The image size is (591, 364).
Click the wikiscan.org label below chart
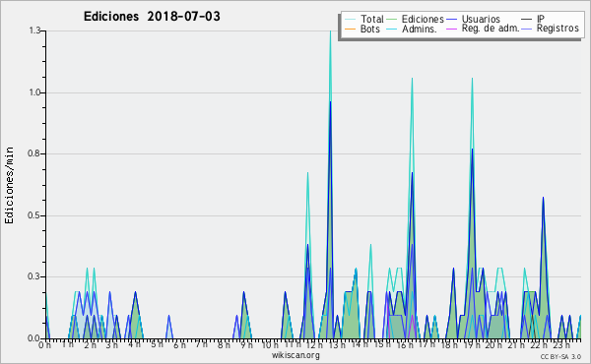point(295,355)
